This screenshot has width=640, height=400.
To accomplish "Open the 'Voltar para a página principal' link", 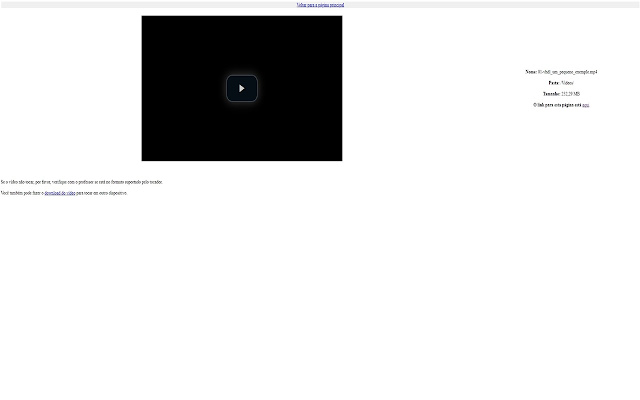I will click(x=320, y=5).
